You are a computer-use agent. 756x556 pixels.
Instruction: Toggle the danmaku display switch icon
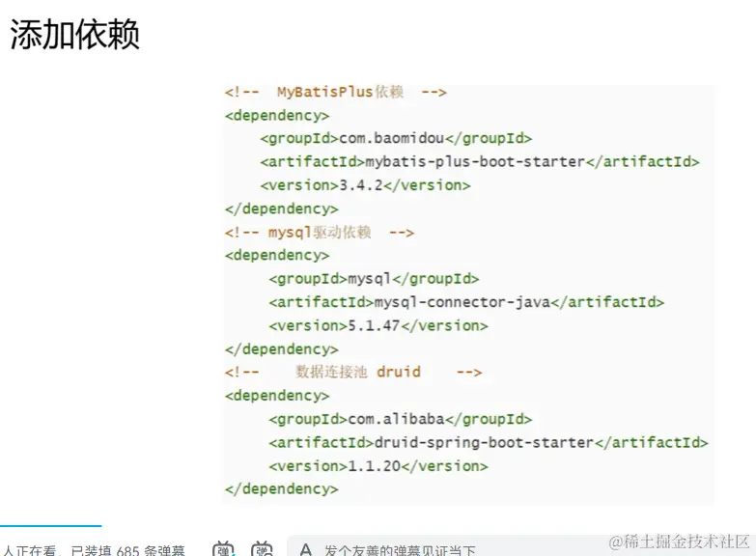223,549
